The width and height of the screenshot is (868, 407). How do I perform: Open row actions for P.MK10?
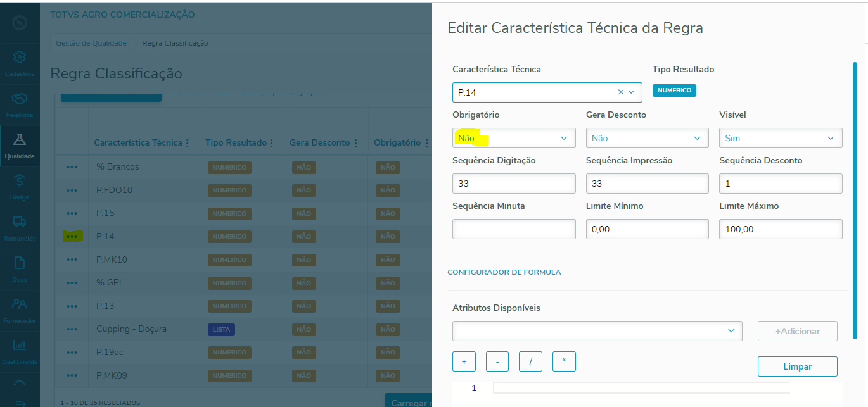pyautogui.click(x=72, y=260)
